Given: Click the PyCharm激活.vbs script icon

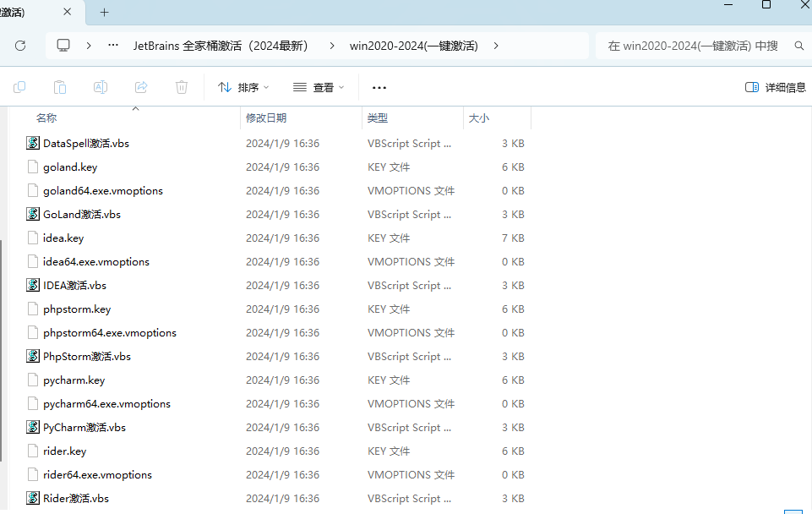Looking at the screenshot, I should click(x=33, y=427).
